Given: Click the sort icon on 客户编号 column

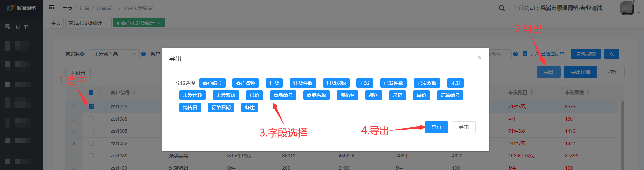Looking at the screenshot, I should 134,93.
